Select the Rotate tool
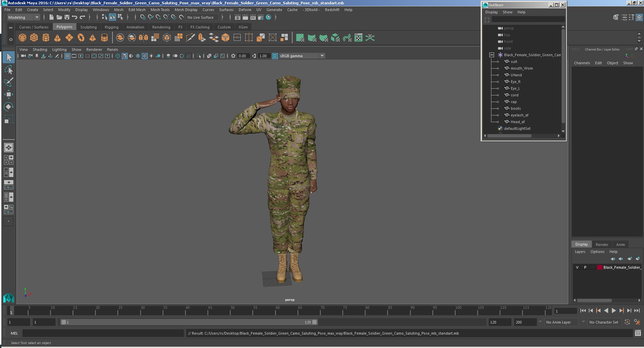This screenshot has height=348, width=644. 8,107
